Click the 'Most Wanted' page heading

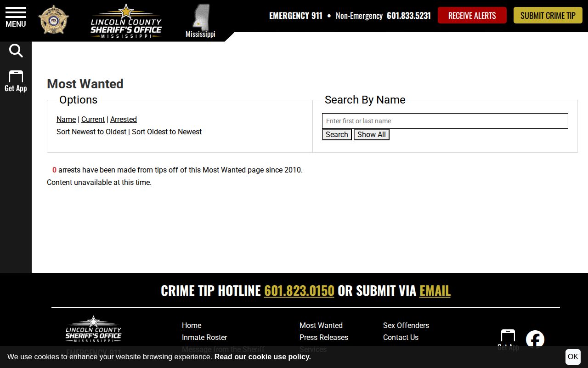85,84
